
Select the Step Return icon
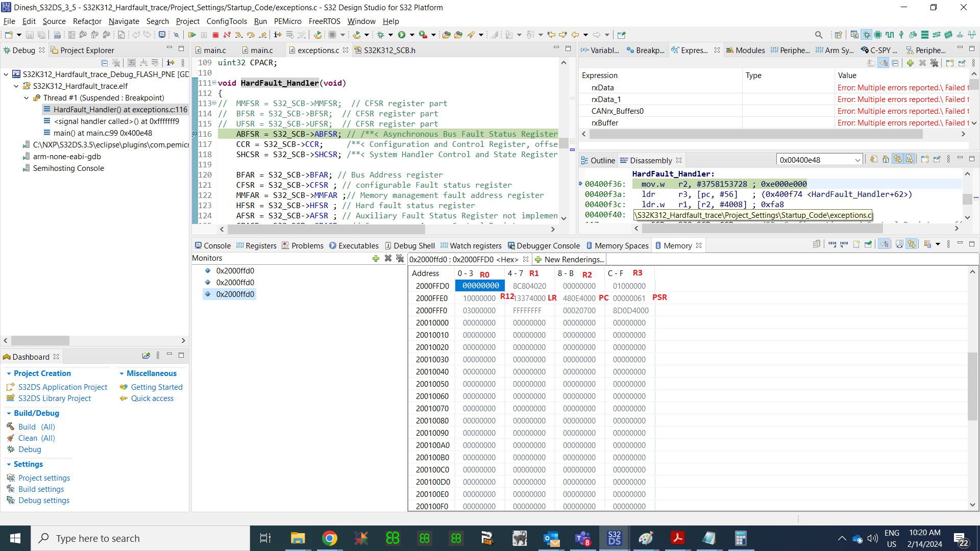(263, 34)
